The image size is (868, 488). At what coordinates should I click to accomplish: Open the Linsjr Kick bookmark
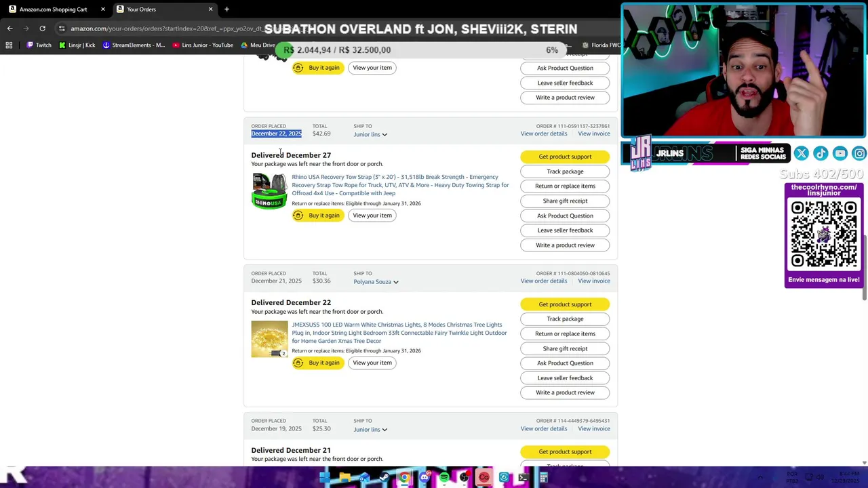point(77,45)
